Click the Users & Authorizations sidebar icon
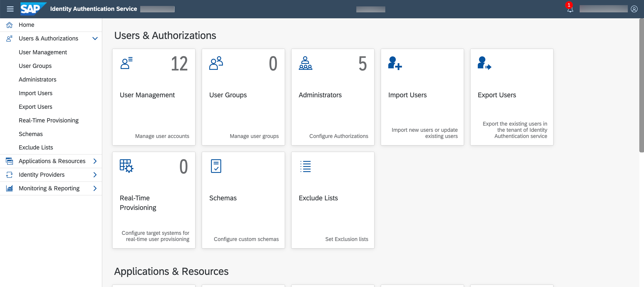Screen dimensions: 644x287 (9, 39)
